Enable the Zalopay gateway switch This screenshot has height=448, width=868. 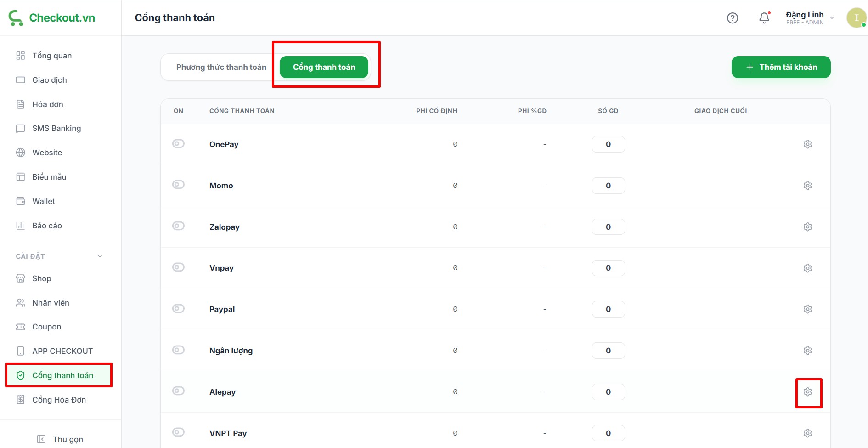tap(178, 226)
